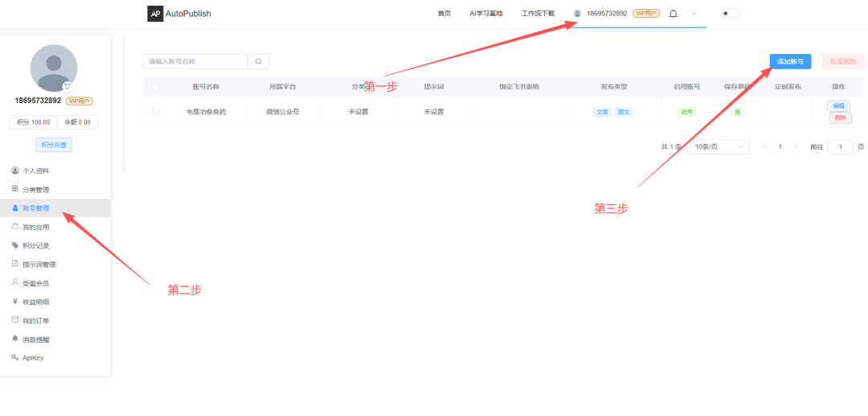Click the 文章 tag in 发布类型
868x416 pixels.
(602, 112)
